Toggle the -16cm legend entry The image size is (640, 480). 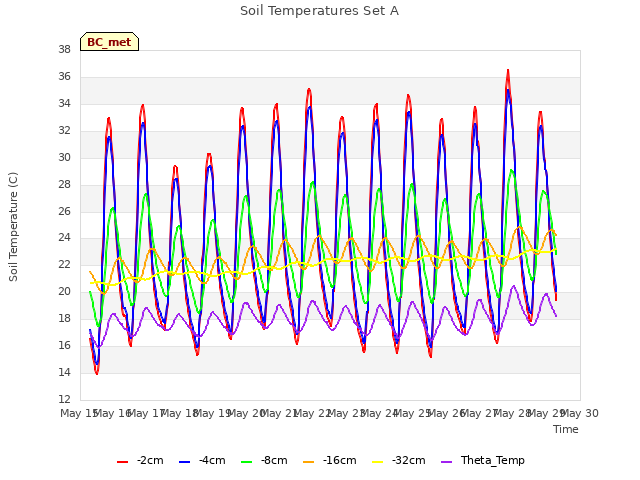coord(330,460)
